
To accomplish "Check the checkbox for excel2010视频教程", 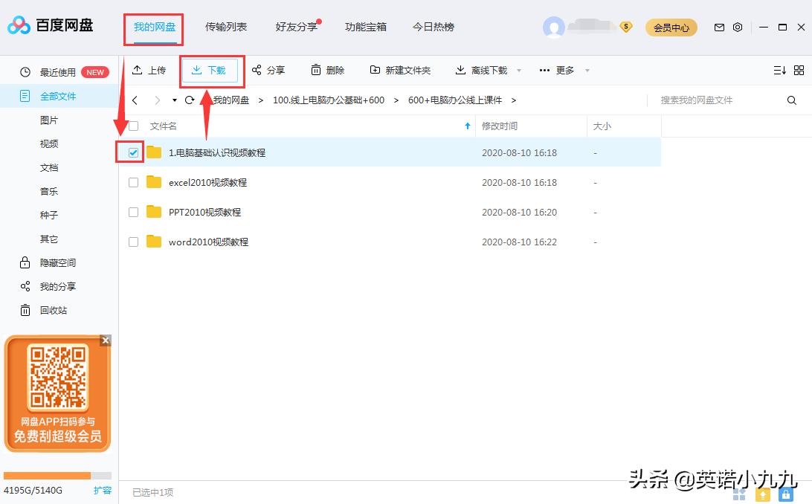I will tap(133, 182).
